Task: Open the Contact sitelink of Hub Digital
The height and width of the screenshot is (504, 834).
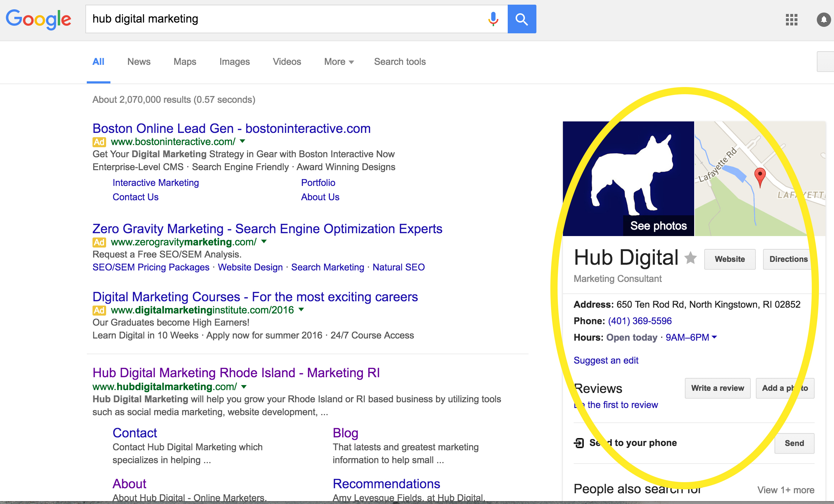Action: coord(135,433)
